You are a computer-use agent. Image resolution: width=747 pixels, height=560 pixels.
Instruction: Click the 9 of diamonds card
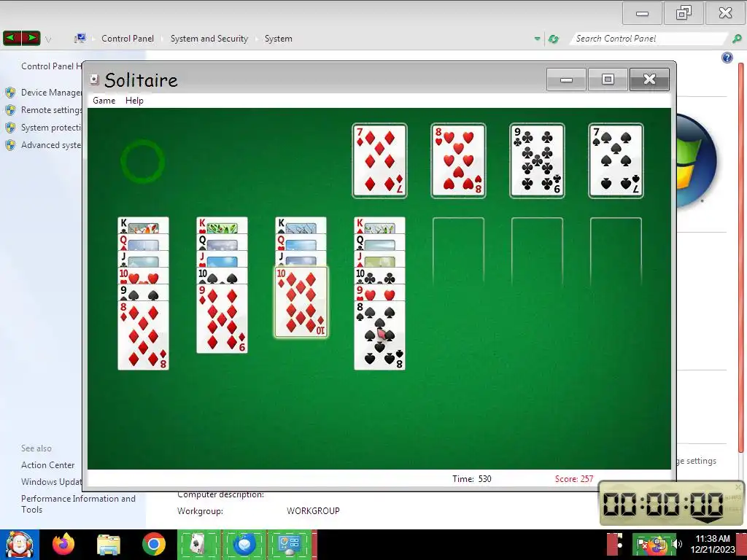coord(222,319)
